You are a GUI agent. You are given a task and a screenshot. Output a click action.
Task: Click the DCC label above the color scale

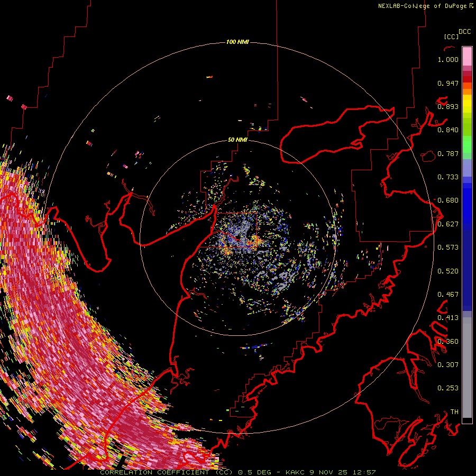(465, 32)
